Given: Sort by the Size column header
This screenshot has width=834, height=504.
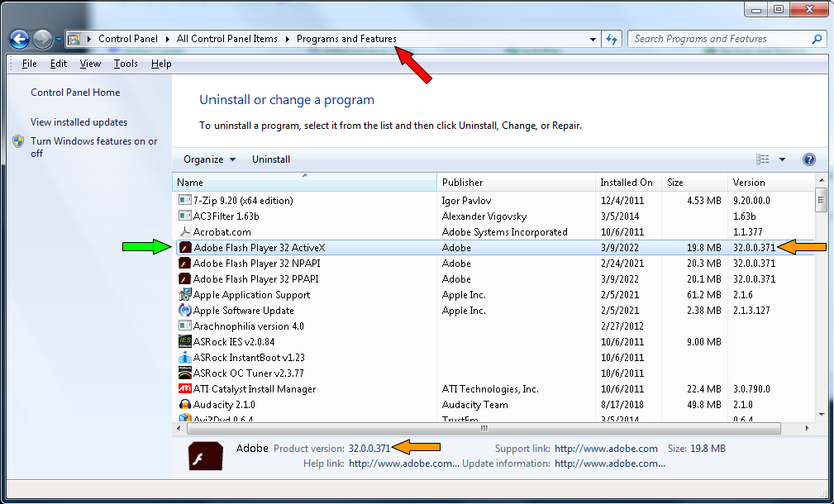Looking at the screenshot, I should pyautogui.click(x=694, y=183).
